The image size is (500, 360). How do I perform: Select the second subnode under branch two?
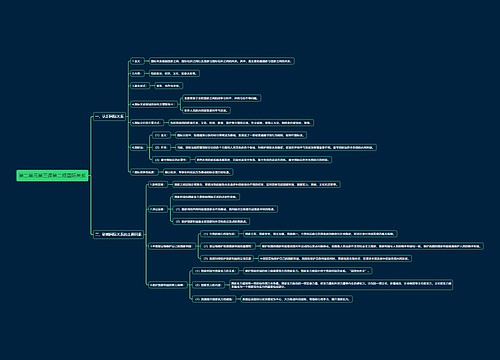pyautogui.click(x=157, y=209)
